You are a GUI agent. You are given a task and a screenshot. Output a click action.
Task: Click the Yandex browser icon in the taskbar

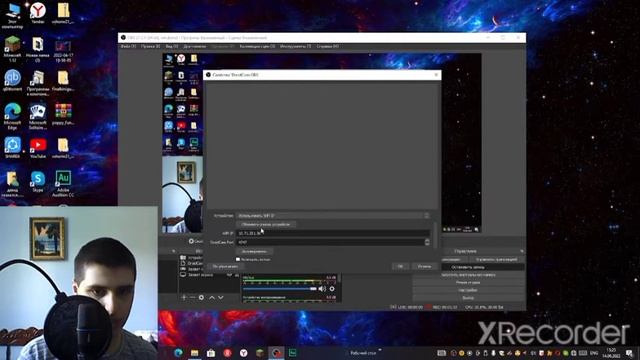click(x=243, y=353)
